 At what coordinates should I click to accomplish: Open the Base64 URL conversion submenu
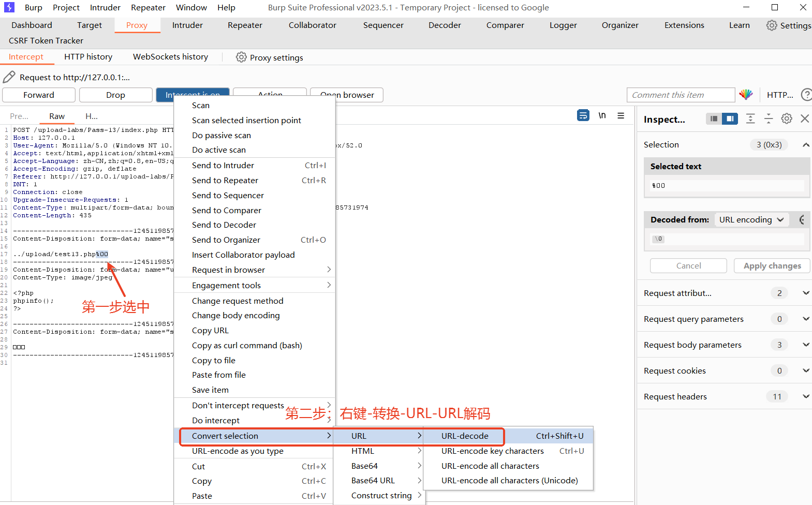(378, 481)
